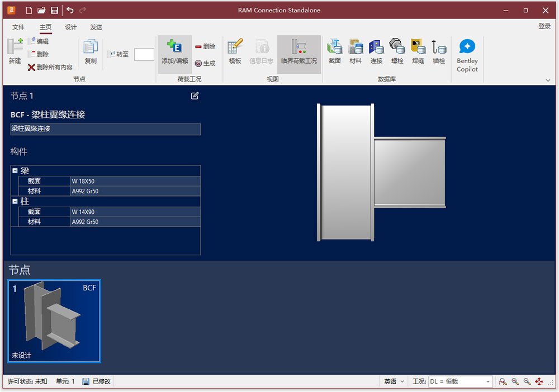Open the 螺栓 bolts database
Screen dimensions: 559x392
coord(397,52)
